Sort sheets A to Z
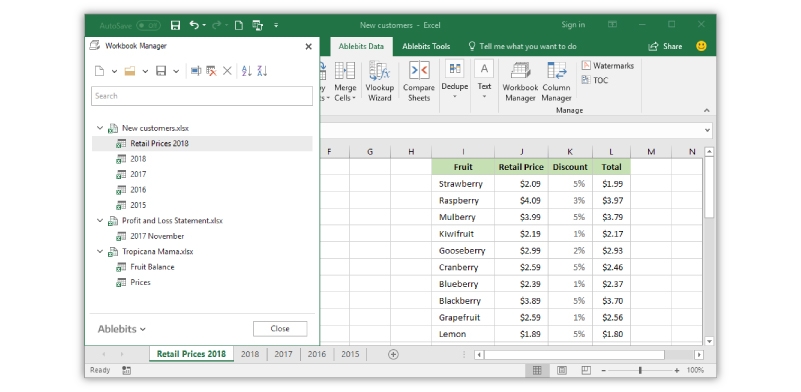This screenshot has width=801, height=392. point(247,71)
